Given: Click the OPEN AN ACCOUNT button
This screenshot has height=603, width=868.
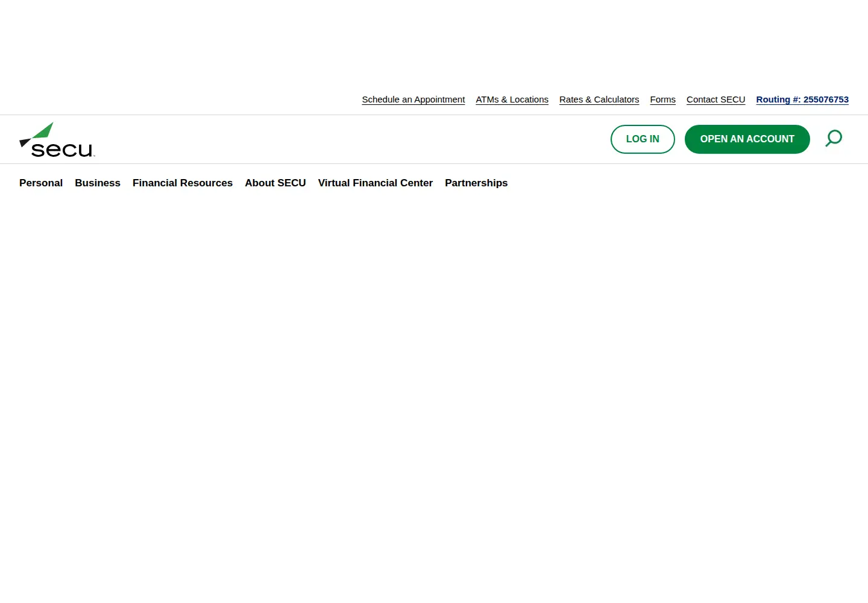Looking at the screenshot, I should pos(747,139).
